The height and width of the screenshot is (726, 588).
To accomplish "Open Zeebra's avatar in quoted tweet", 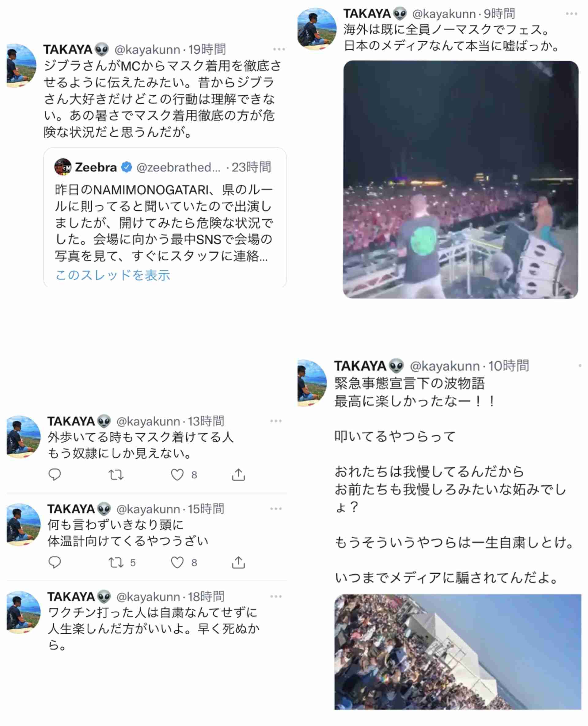I will click(x=63, y=167).
